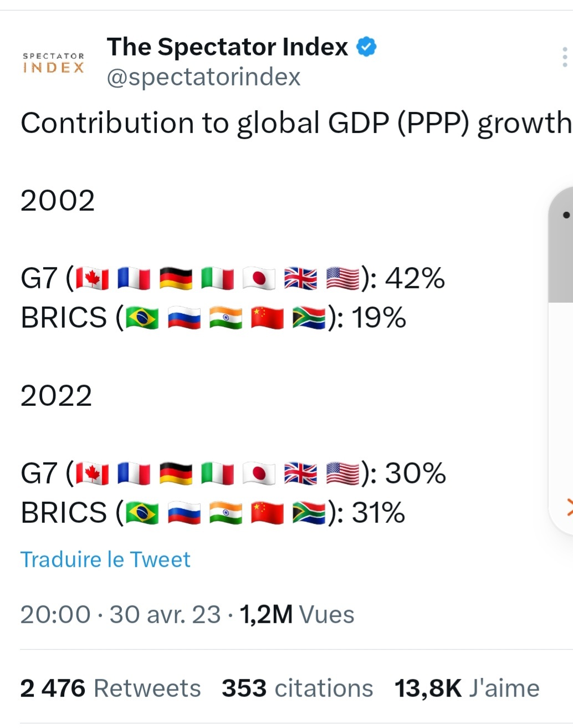The height and width of the screenshot is (728, 573).
Task: Open the 13,8K J'aime list
Action: coord(467,688)
